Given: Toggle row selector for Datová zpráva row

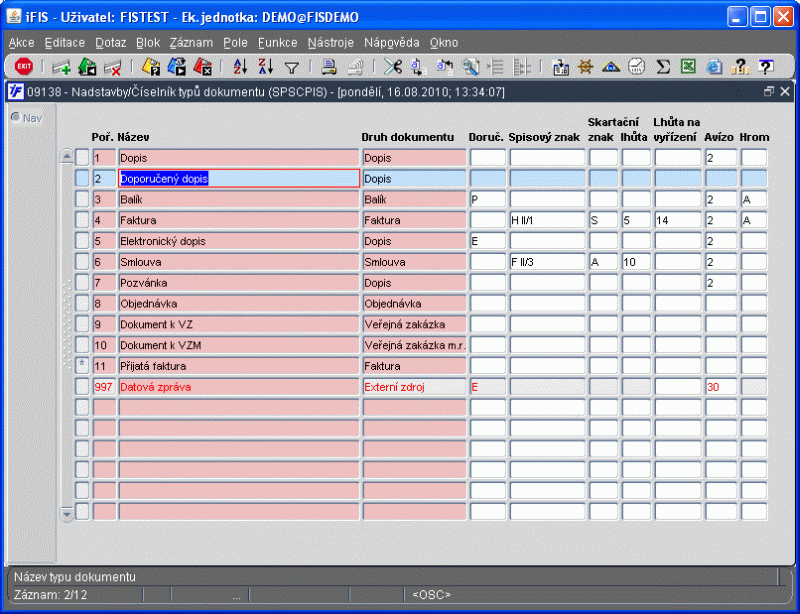Looking at the screenshot, I should pos(82,386).
